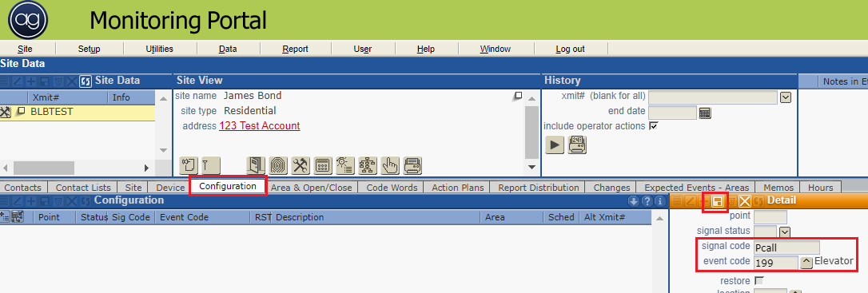The width and height of the screenshot is (868, 293).
Task: Open the org chart hierarchy icon
Action: click(x=367, y=164)
